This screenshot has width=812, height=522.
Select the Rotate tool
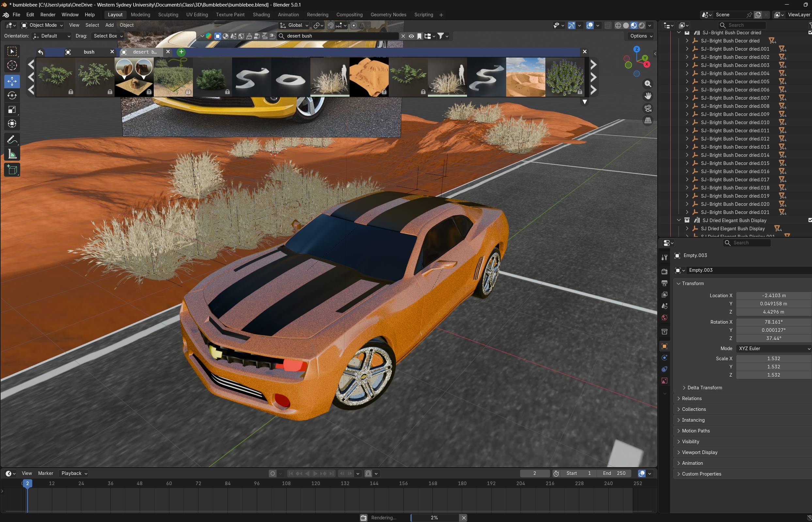[x=12, y=96]
